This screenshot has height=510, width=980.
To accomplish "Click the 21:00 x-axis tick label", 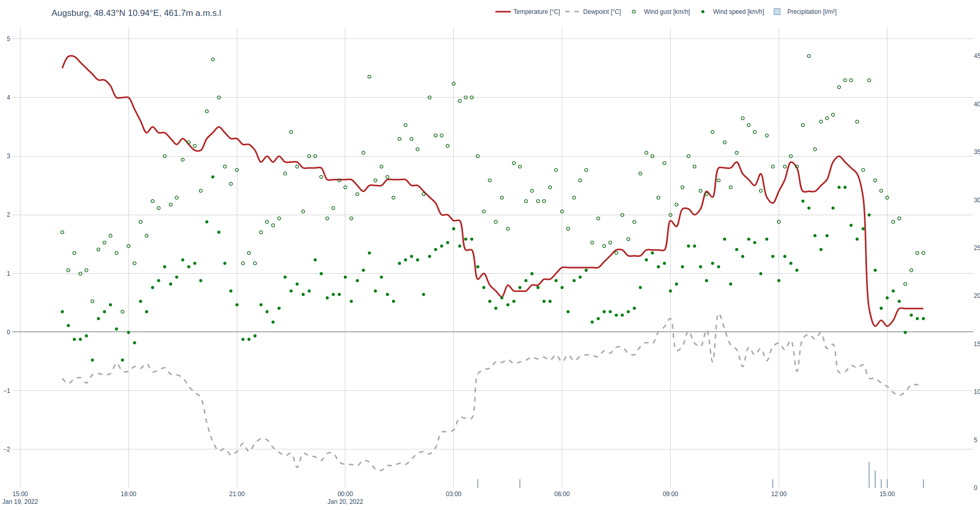I will tap(237, 494).
